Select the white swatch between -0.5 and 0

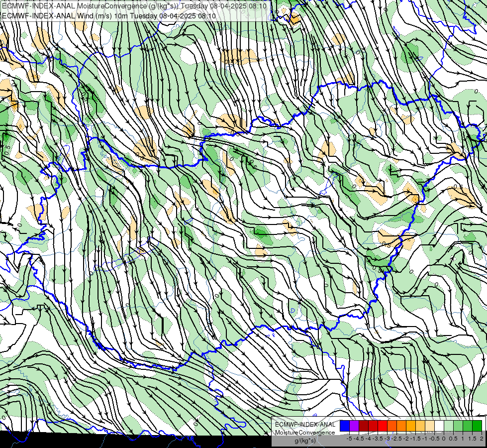pyautogui.click(x=439, y=426)
